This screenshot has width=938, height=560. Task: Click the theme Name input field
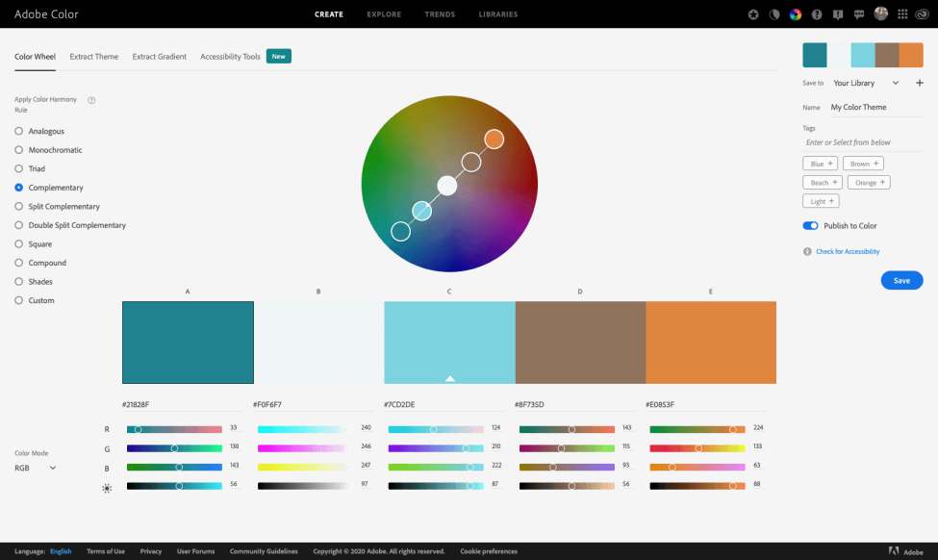[875, 108]
